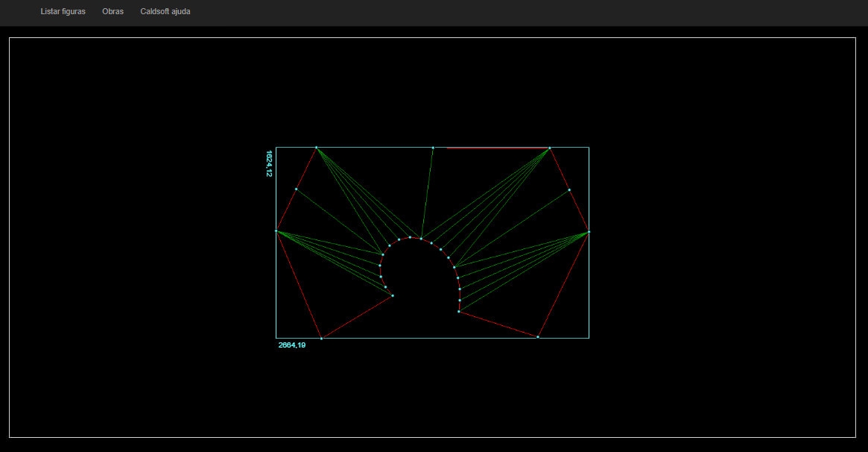Click the left end point of the arc
This screenshot has height=452, width=868.
393,296
